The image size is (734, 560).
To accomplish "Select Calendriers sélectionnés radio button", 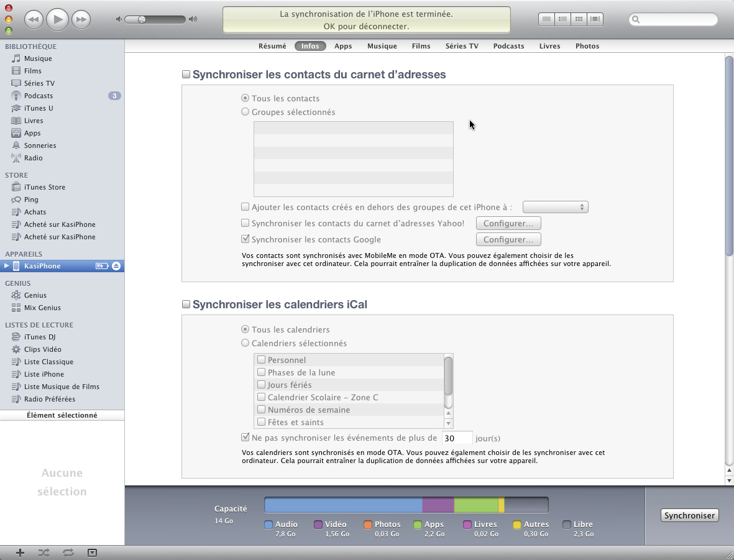I will [x=245, y=343].
